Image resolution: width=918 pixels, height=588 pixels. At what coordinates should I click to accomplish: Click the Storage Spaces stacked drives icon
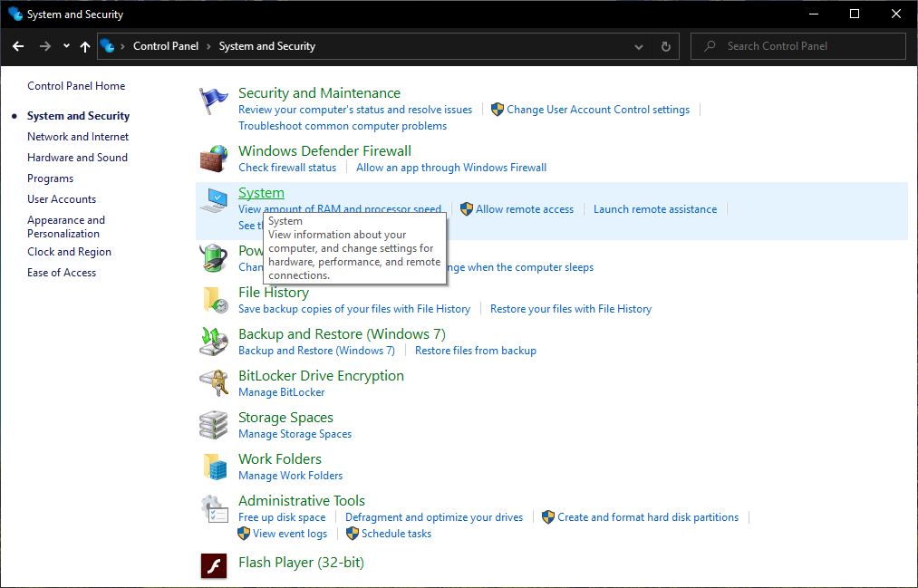pyautogui.click(x=213, y=425)
